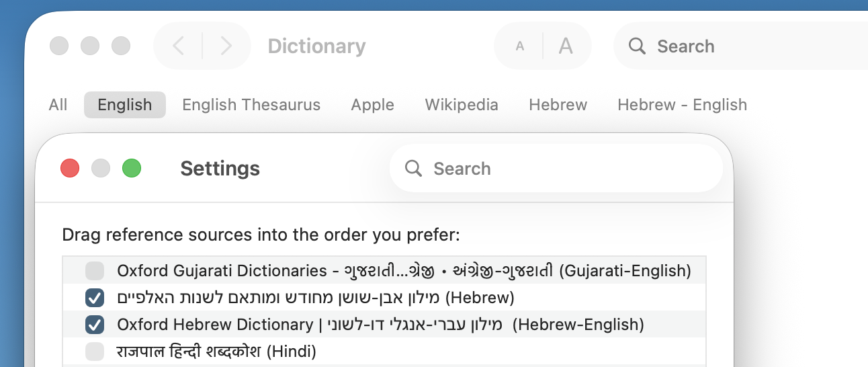Enable the Hindi dictionary checkbox

[x=95, y=351]
